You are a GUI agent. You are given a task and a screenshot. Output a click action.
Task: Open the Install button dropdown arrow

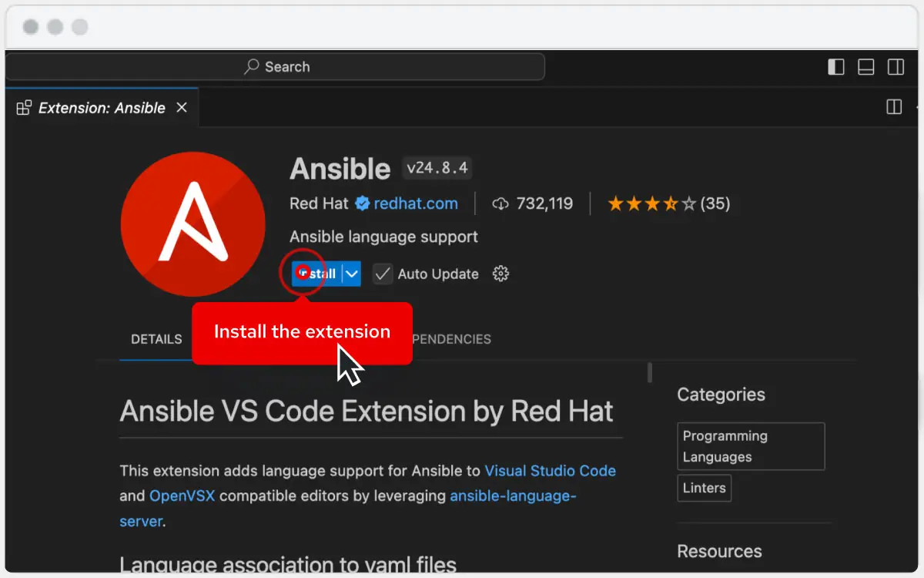[352, 274]
